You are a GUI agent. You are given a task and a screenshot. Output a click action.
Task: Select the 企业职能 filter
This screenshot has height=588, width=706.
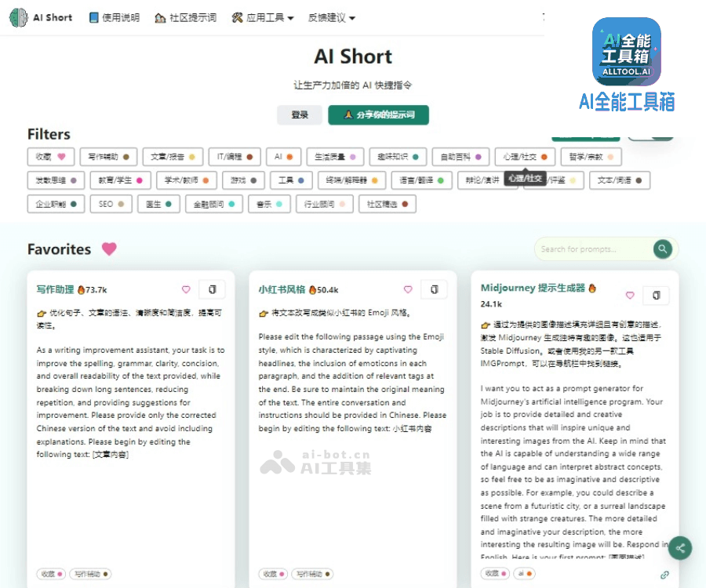(x=56, y=205)
